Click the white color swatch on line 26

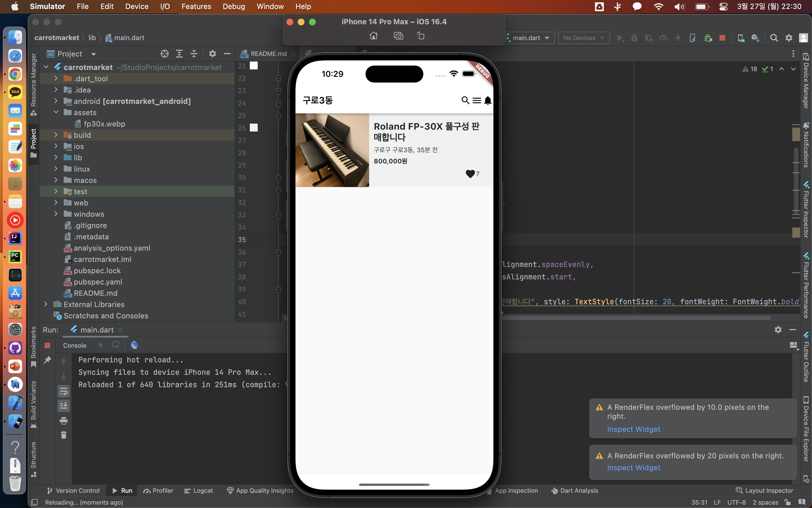coord(254,128)
